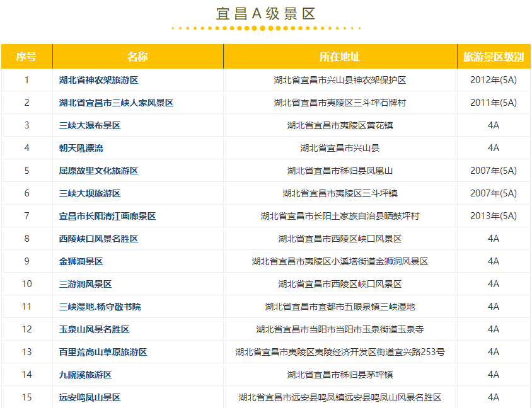Image resolution: width=532 pixels, height=408 pixels.
Task: Open the 三峡大瀑布景区 link
Action: 90,125
